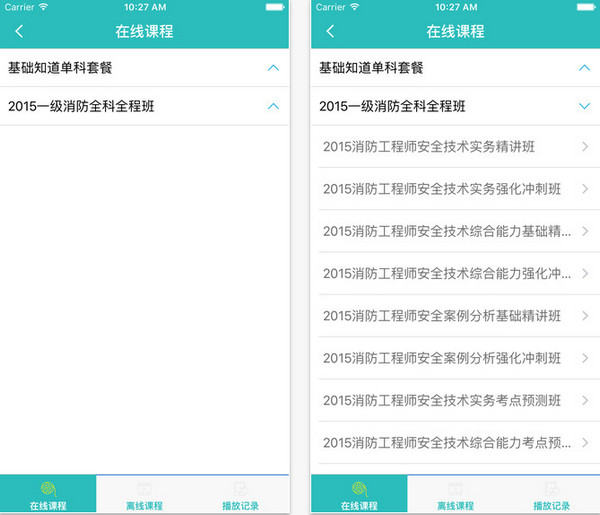Switch to 离线课程 tab on left screen

point(144,494)
